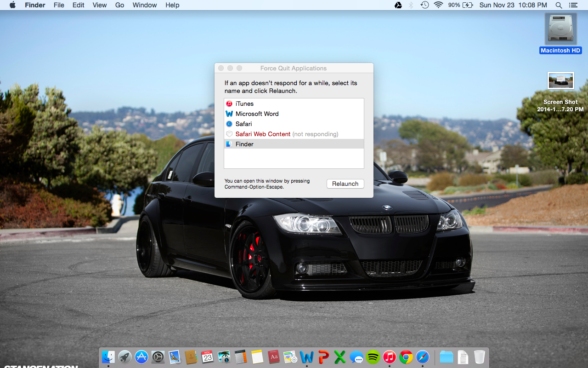This screenshot has width=588, height=368.
Task: Open Spotify from the Dock
Action: 373,356
